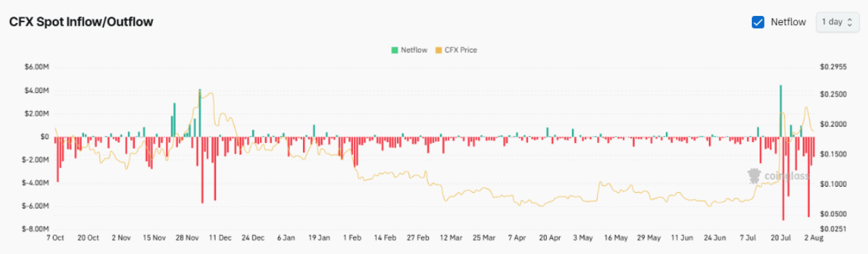Click the CFX Price legend label
Screen dimensions: 868x254
tap(461, 50)
